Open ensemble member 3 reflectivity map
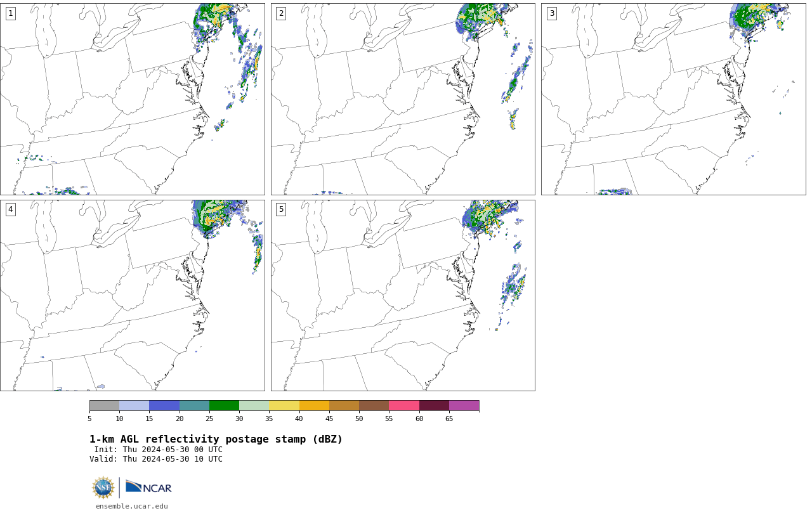 coord(673,99)
